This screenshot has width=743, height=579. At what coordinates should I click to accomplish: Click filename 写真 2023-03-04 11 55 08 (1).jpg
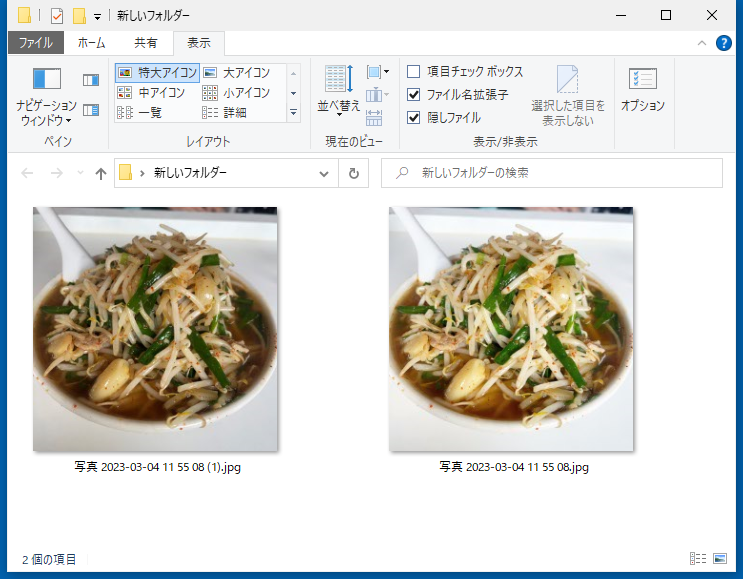click(x=157, y=467)
